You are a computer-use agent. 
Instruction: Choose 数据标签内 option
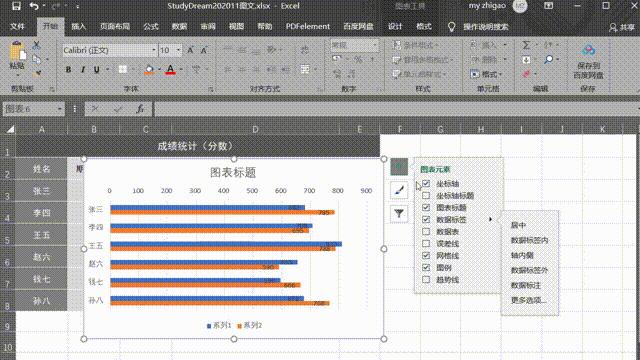529,240
